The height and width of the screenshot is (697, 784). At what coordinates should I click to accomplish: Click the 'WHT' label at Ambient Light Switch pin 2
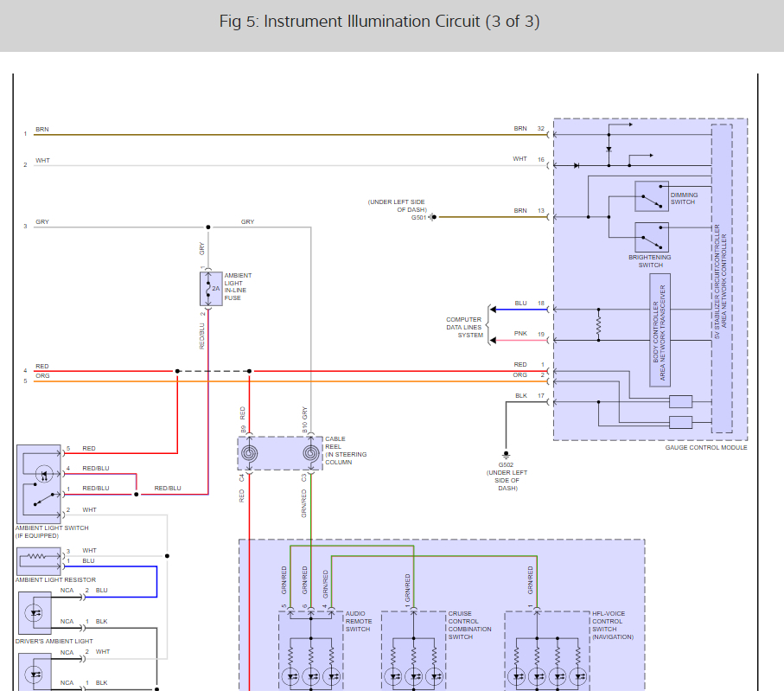(x=90, y=510)
